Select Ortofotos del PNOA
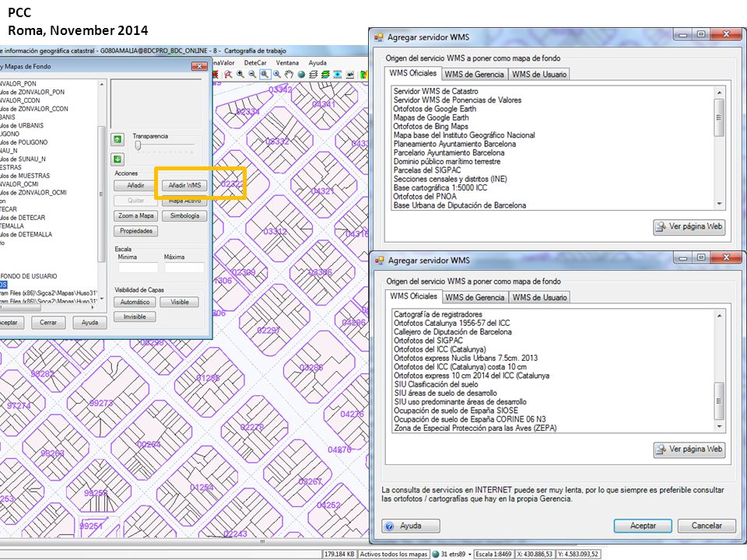Viewport: 747px width, 560px height. coord(425,196)
